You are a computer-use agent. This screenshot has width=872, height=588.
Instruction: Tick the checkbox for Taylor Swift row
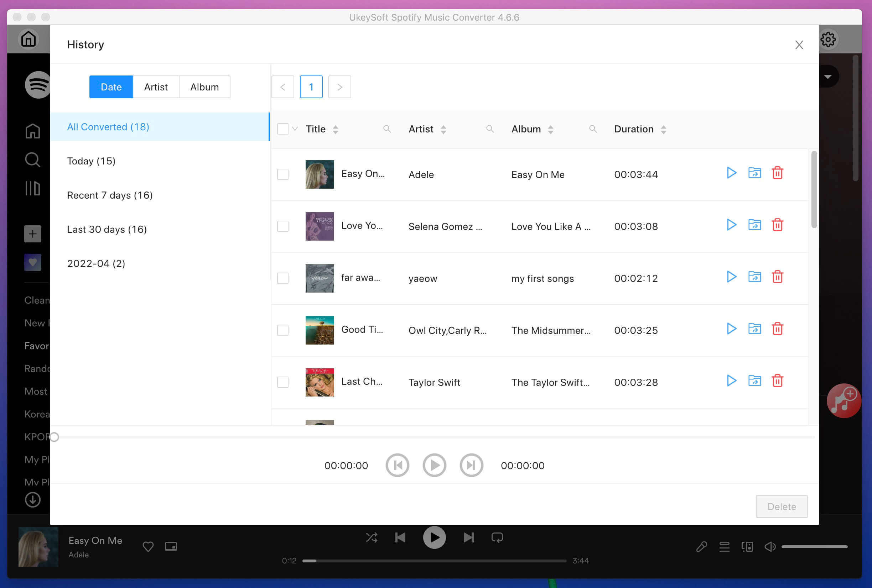click(282, 382)
